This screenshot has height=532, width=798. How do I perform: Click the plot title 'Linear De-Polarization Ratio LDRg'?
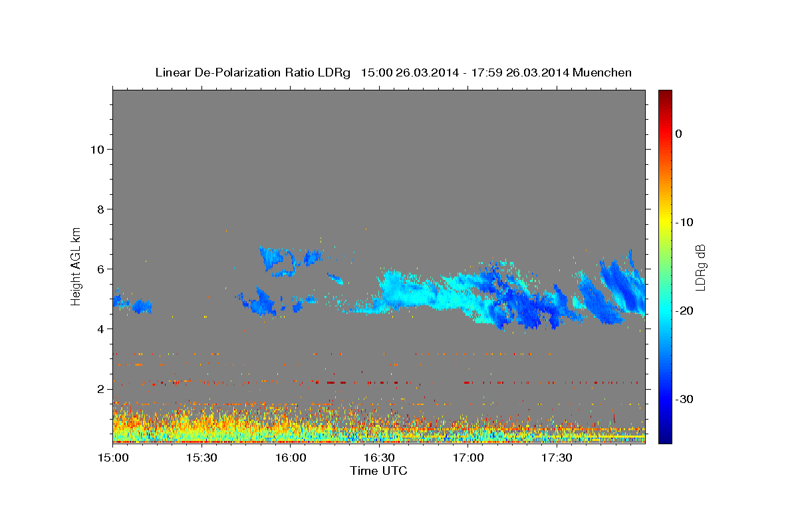pos(253,72)
